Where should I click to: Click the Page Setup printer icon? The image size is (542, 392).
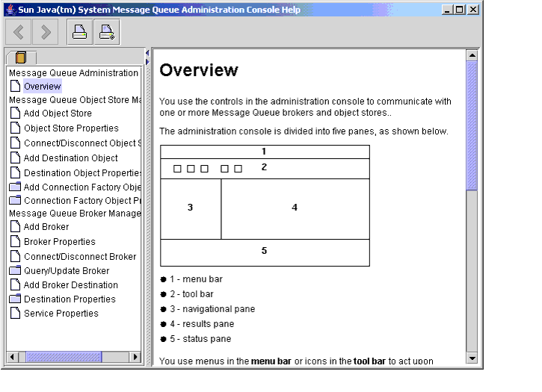tap(107, 32)
